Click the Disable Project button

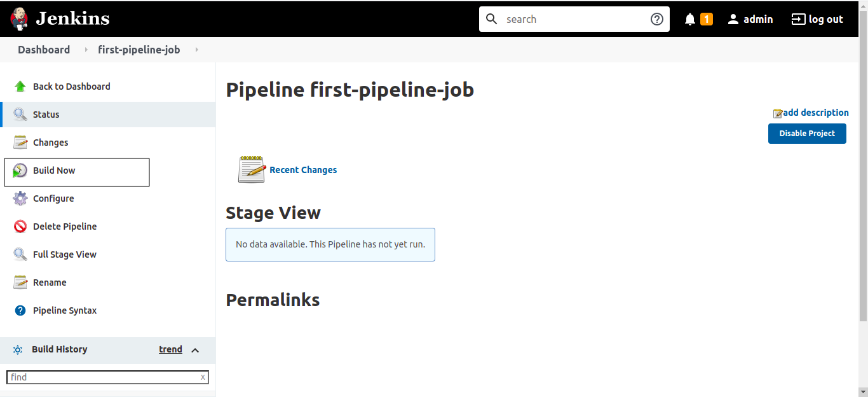pyautogui.click(x=807, y=134)
